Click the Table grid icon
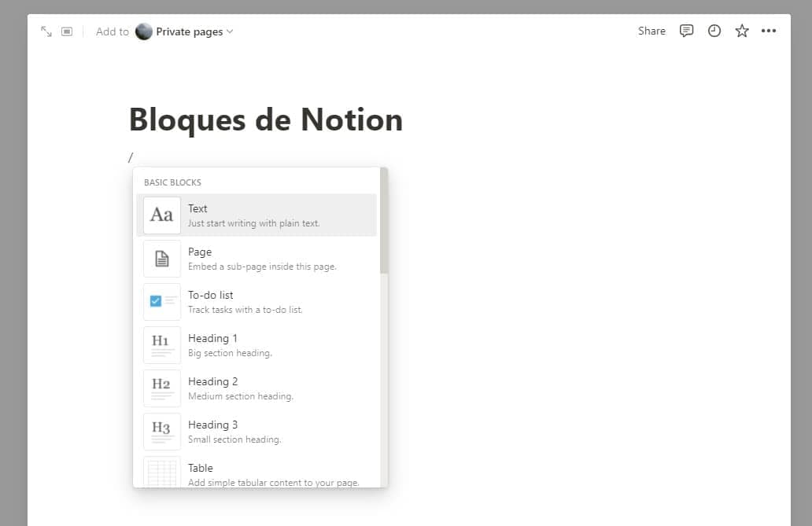The height and width of the screenshot is (526, 812). (162, 473)
